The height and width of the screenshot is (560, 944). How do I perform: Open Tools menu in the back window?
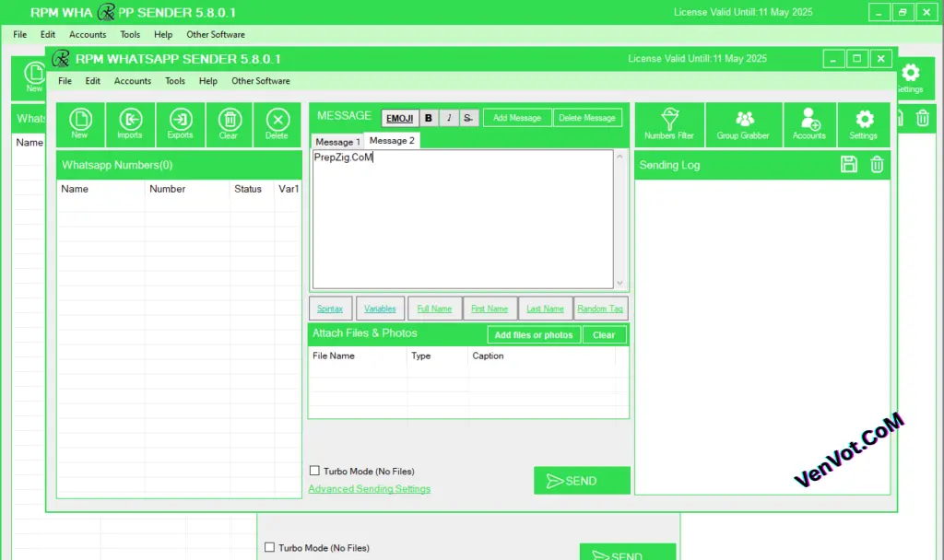click(x=130, y=34)
